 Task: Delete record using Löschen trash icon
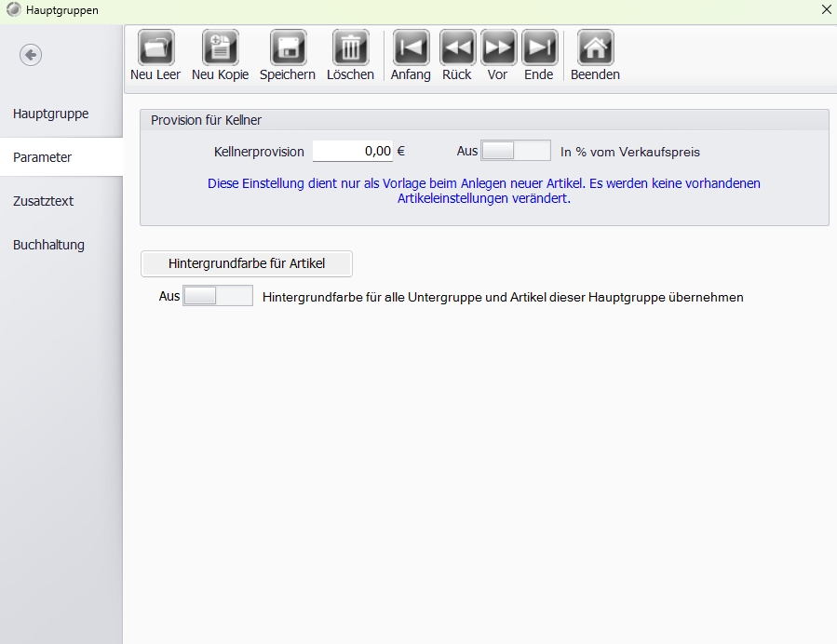coord(350,48)
